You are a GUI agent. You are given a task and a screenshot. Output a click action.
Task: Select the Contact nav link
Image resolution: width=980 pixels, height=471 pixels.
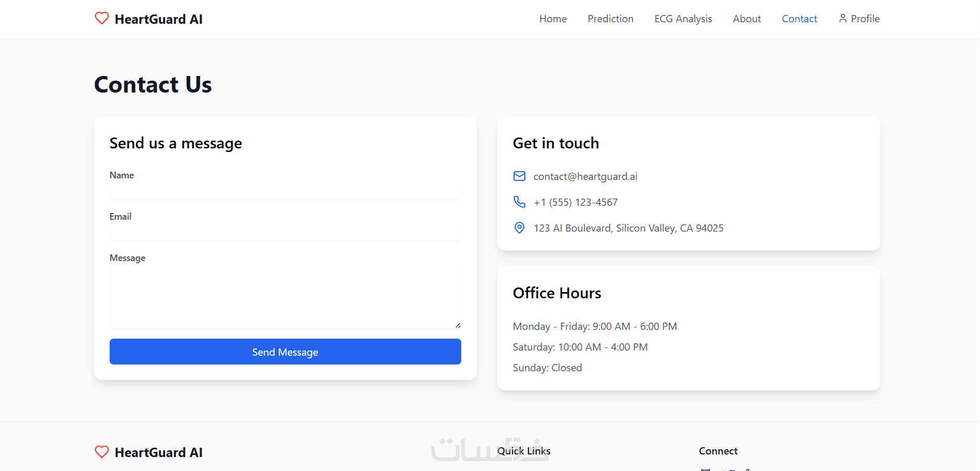tap(799, 19)
